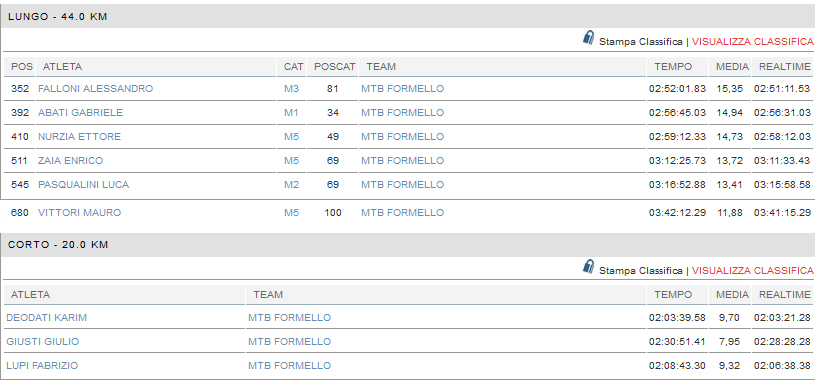Select athlete ABATI GABRIELE
This screenshot has height=386, width=815.
point(81,113)
